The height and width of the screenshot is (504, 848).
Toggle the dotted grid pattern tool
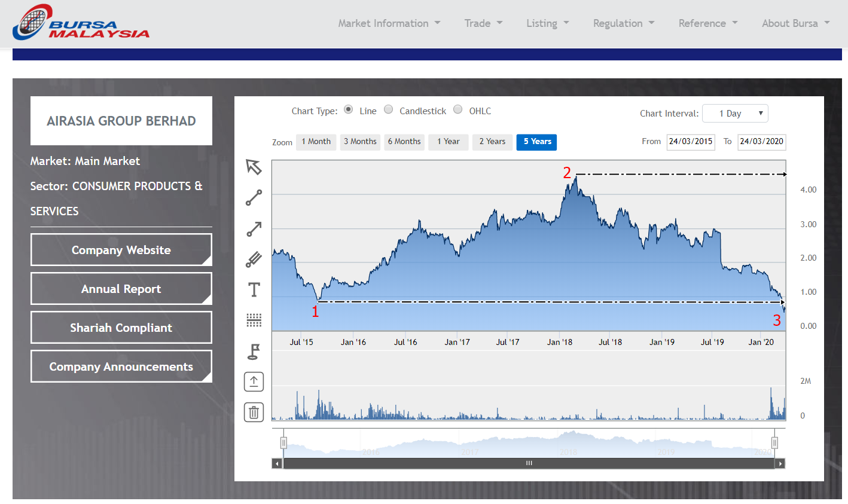pyautogui.click(x=254, y=320)
